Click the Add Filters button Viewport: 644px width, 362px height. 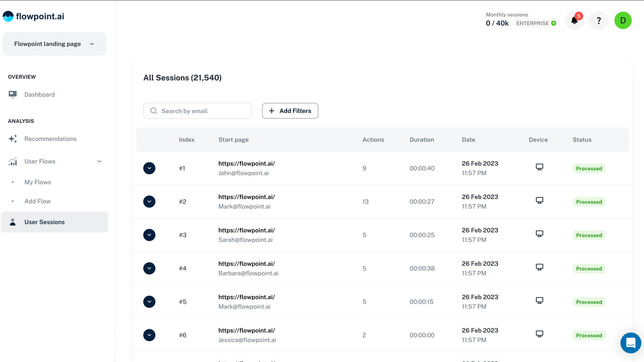290,111
